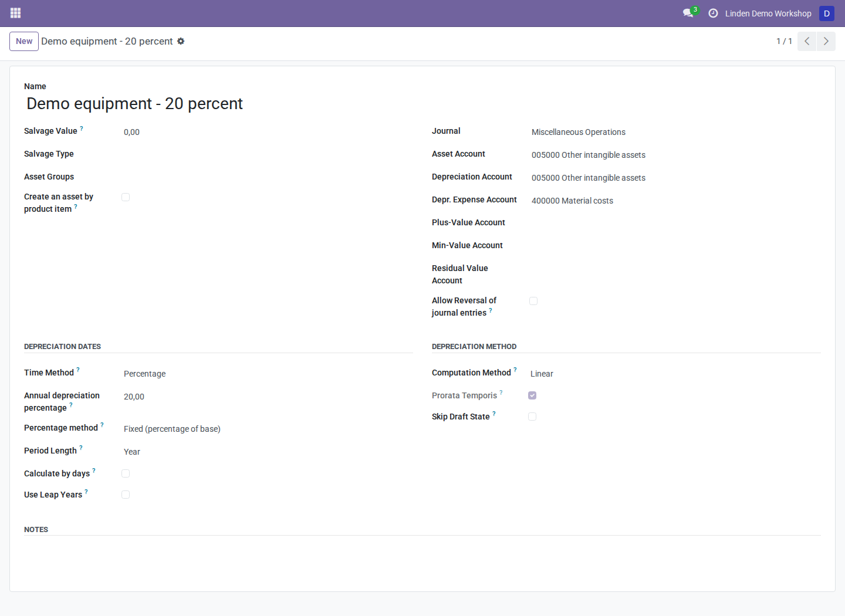Open Journal field Miscellaneous Operations
Image resolution: width=845 pixels, height=616 pixels.
tap(675, 132)
